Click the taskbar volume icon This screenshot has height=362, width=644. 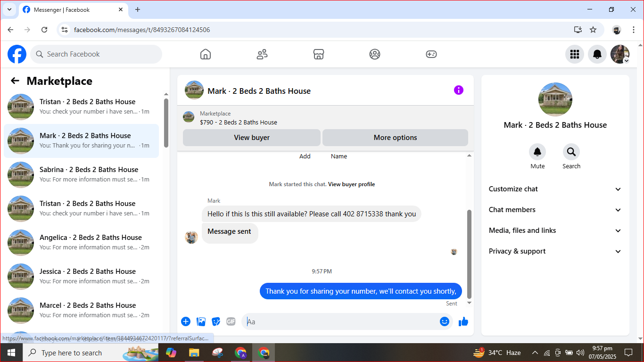click(580, 353)
